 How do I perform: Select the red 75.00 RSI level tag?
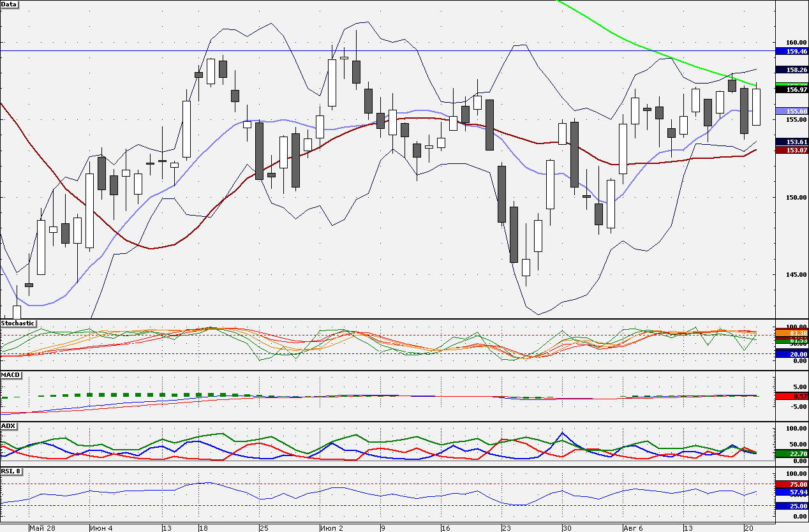(x=790, y=484)
